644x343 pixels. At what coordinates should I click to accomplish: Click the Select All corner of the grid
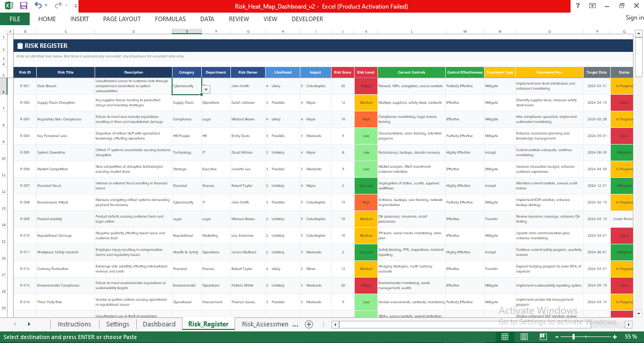pyautogui.click(x=4, y=31)
